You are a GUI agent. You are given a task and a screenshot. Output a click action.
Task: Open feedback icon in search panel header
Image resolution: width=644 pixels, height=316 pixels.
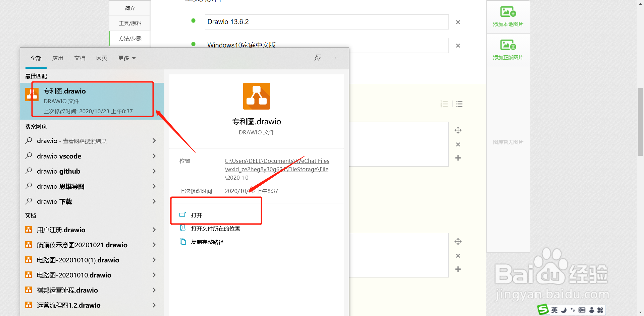click(318, 58)
